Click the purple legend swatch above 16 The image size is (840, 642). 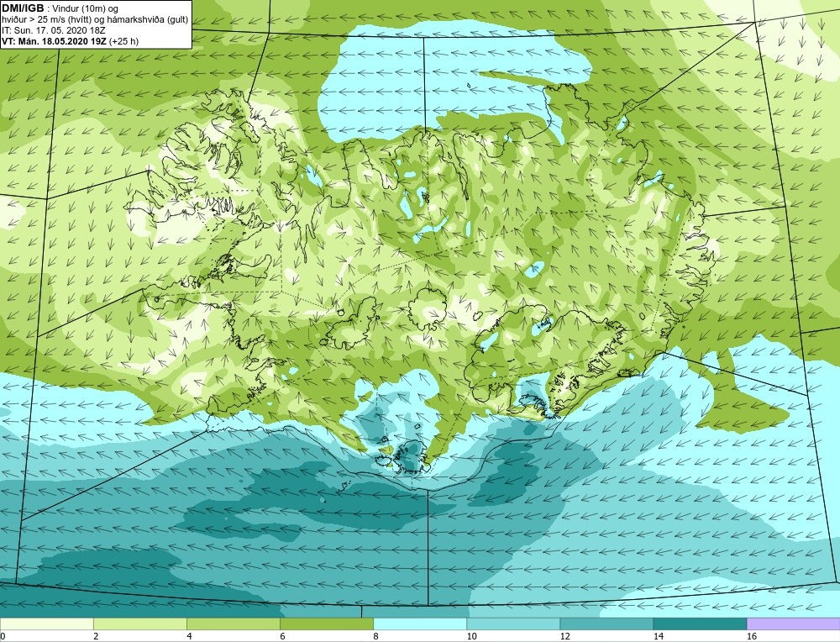click(794, 624)
